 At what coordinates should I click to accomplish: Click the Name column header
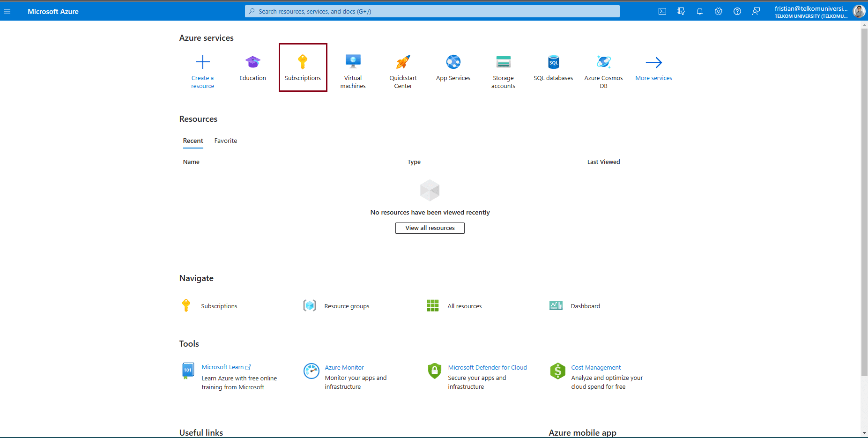tap(191, 162)
